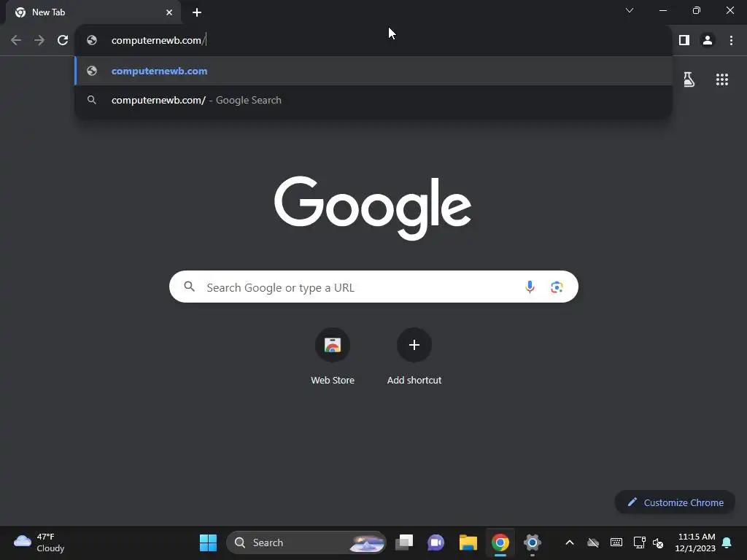Open the clock showing 11:15 AM
This screenshot has height=560, width=747.
(x=695, y=542)
